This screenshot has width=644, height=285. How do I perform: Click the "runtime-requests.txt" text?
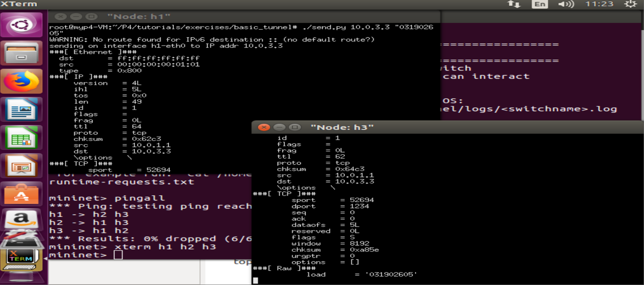(x=121, y=182)
